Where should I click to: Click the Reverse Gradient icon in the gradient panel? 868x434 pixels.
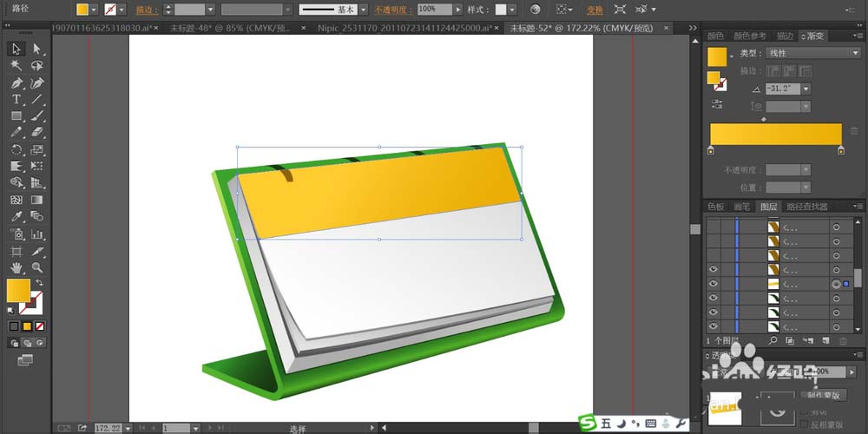click(717, 104)
